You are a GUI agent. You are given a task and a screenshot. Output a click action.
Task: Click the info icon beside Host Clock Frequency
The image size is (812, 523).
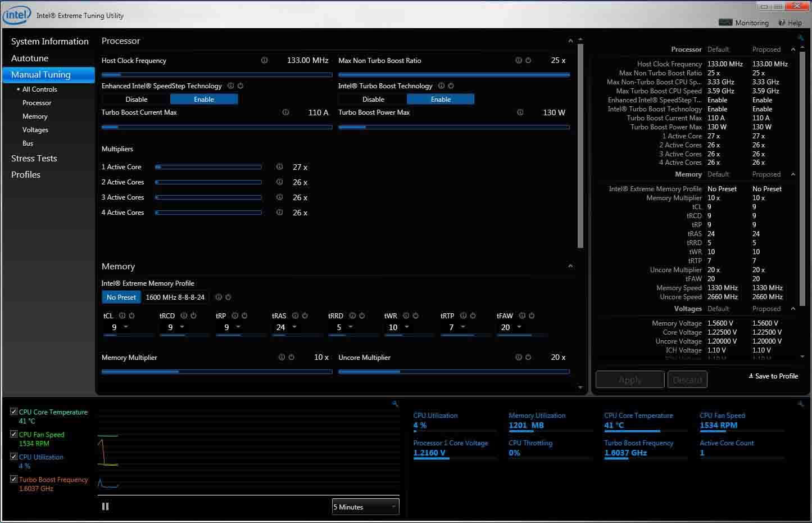[x=264, y=60]
